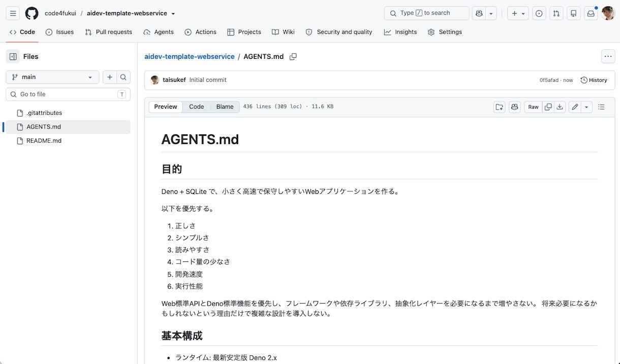Open the Copilot dropdown arrow in header
The height and width of the screenshot is (364, 620).
(x=491, y=13)
